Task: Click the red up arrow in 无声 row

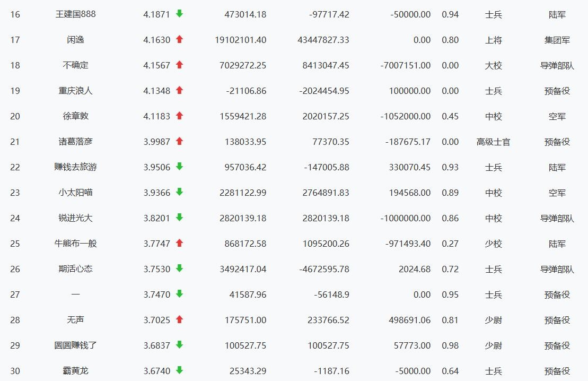Action: pos(179,319)
